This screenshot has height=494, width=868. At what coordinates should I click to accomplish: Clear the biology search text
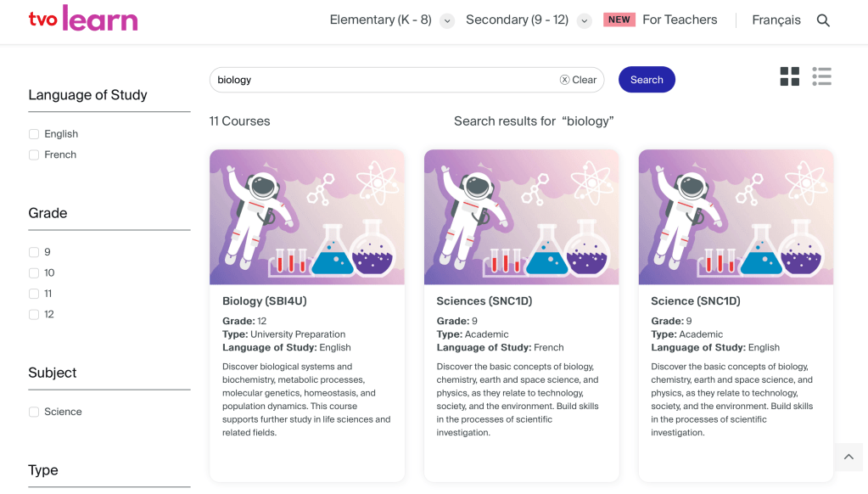[x=578, y=80]
